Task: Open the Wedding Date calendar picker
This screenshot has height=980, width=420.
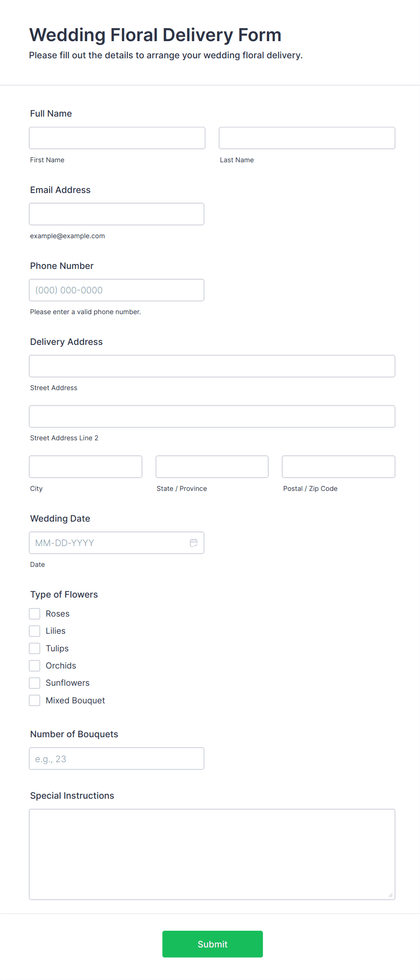Action: tap(194, 543)
